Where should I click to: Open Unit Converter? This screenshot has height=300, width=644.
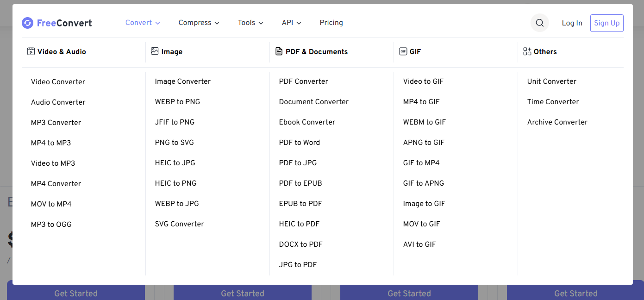(552, 81)
